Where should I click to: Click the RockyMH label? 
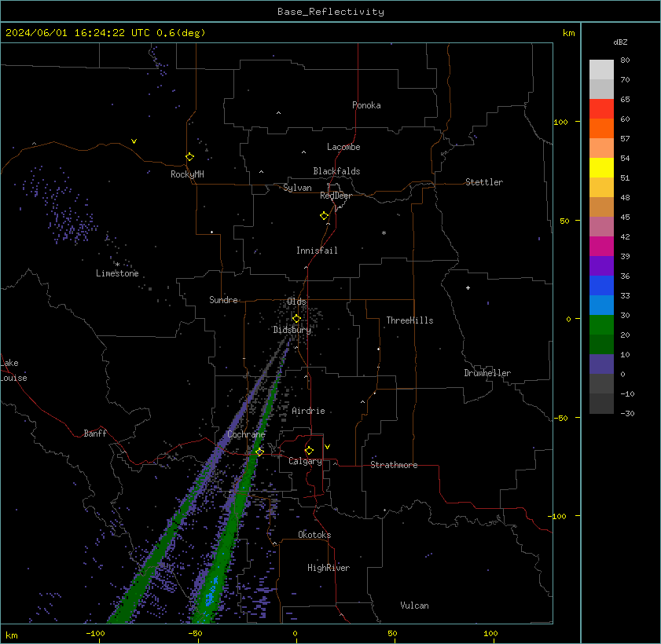pos(187,174)
